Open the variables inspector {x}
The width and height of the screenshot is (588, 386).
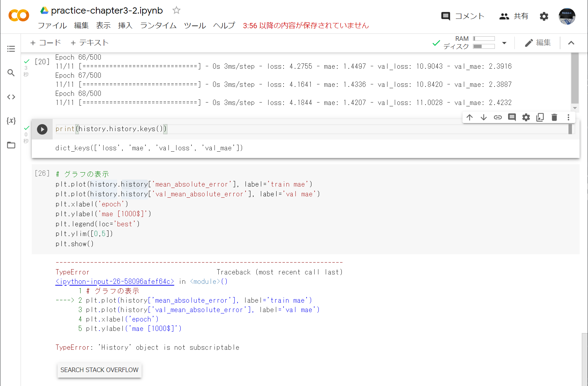click(11, 121)
